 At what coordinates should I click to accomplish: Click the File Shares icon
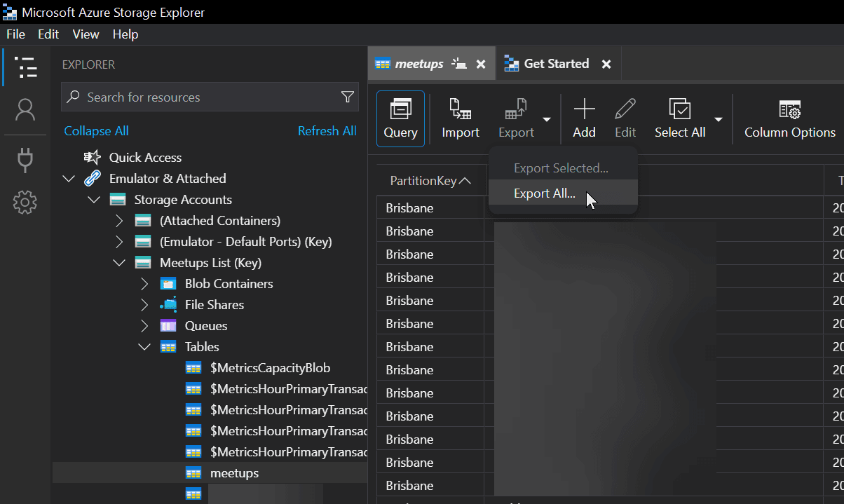168,305
